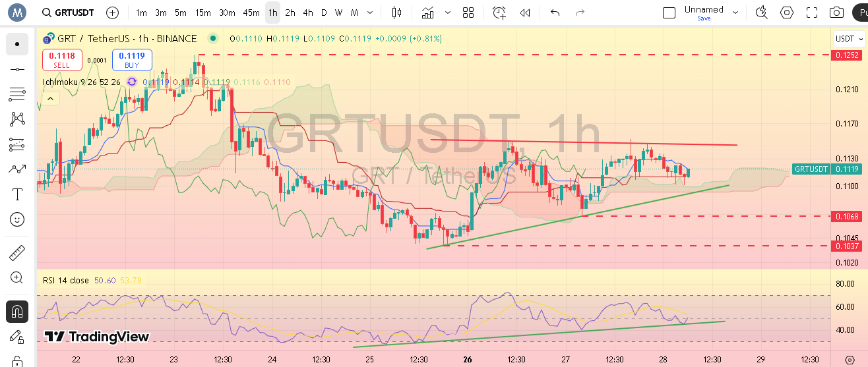Click the red 0.1037 price label
This screenshot has height=367, width=868.
click(847, 246)
